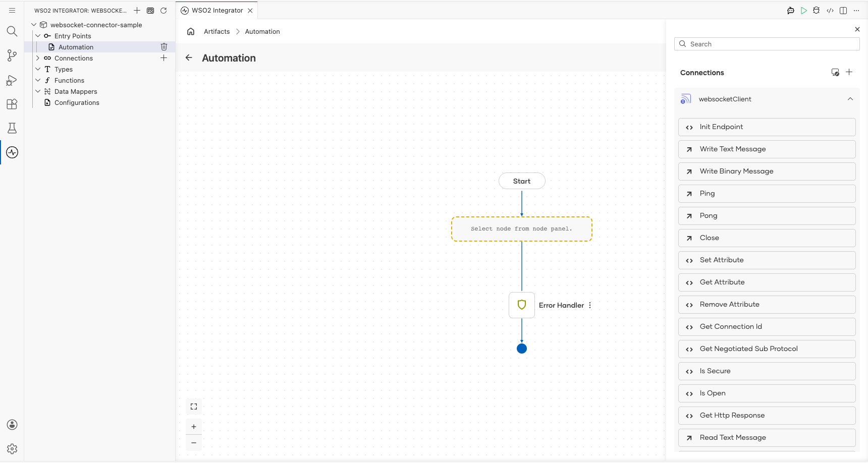Add a new connection in sidebar tree

(164, 58)
